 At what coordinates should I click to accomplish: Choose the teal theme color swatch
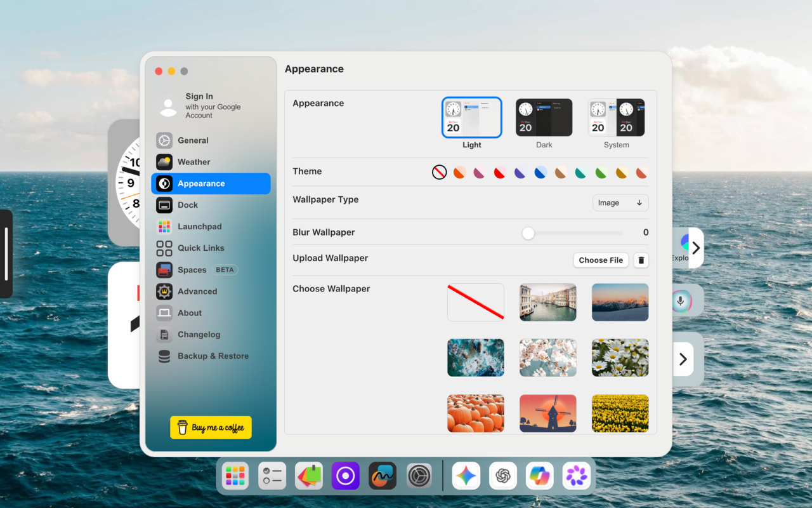tap(581, 172)
